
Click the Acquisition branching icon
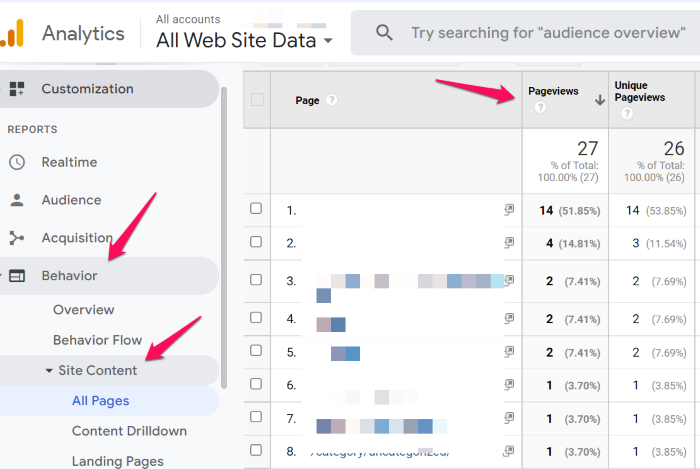tap(17, 238)
